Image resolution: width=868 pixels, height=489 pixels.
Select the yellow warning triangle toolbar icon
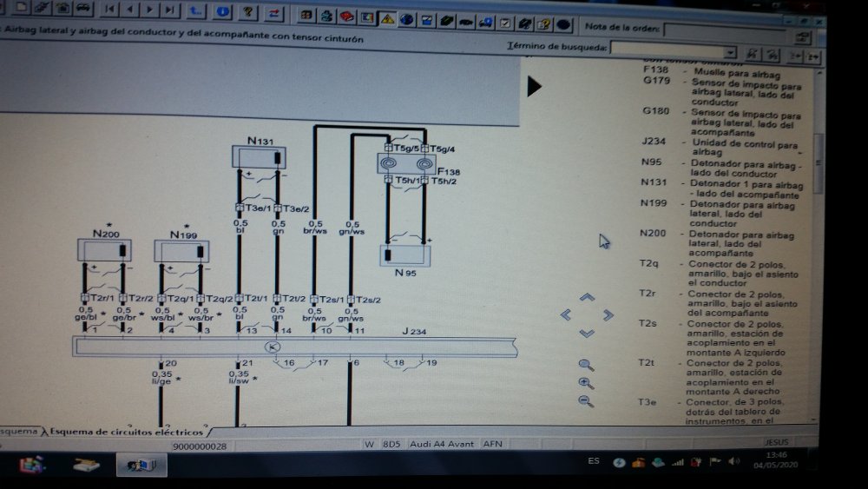point(387,19)
